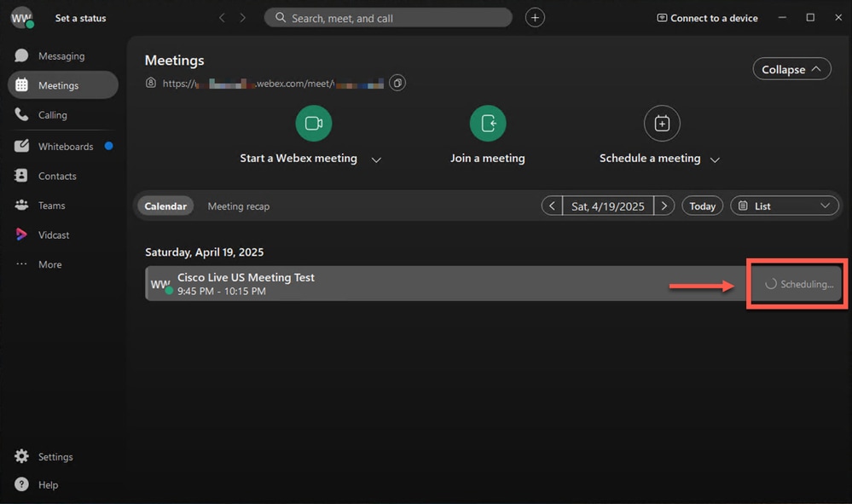Click the lock icon beside the room URL

[x=150, y=83]
